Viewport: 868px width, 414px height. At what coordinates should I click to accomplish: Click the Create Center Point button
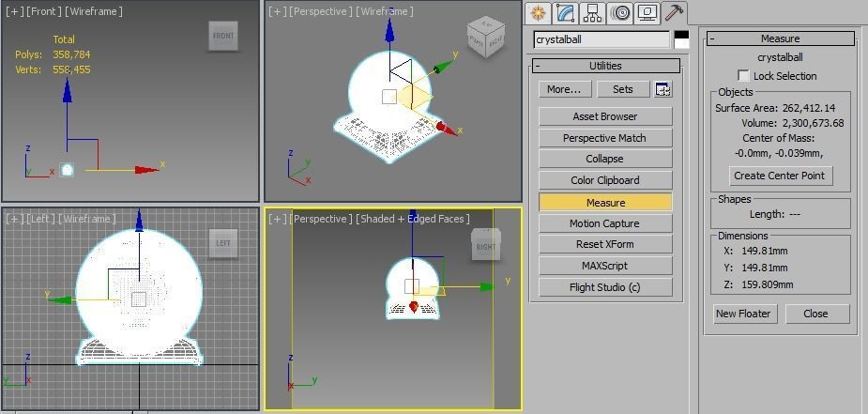pyautogui.click(x=780, y=176)
